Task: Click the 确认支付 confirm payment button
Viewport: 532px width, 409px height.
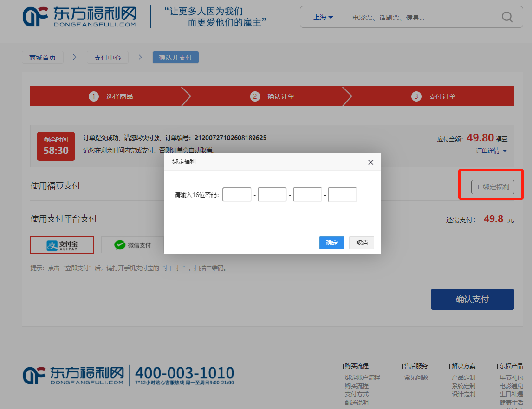Action: click(x=472, y=299)
